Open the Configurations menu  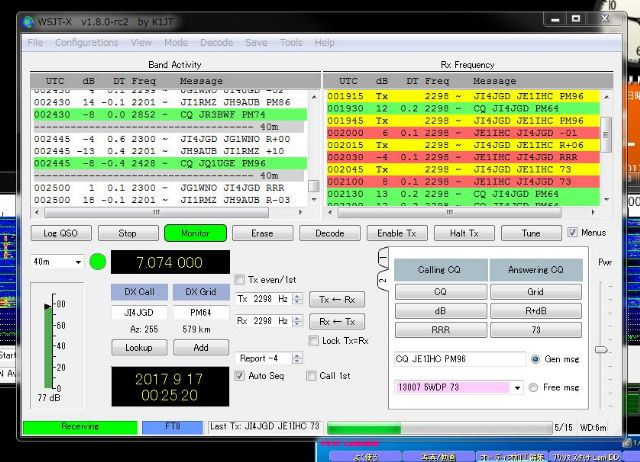[x=87, y=43]
